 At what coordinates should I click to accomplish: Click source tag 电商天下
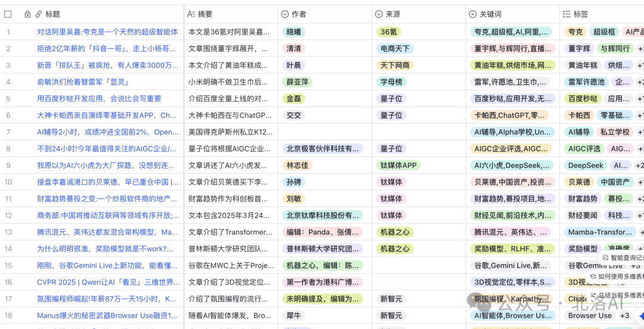[x=395, y=48]
